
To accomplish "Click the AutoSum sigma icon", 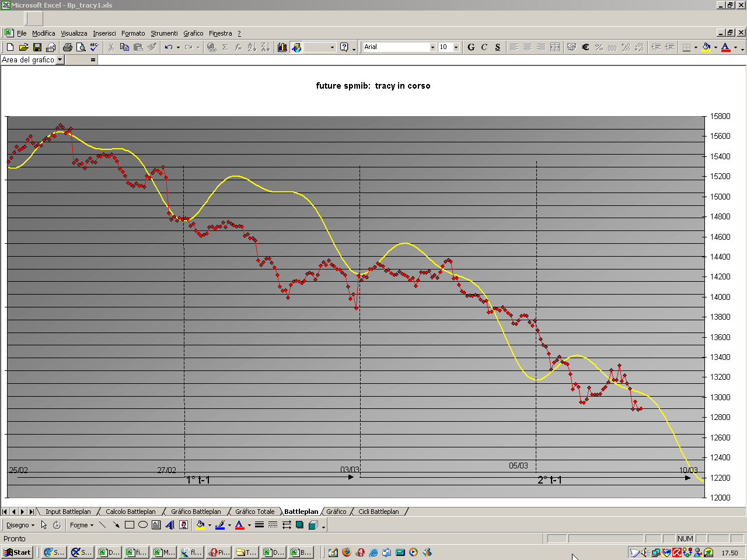I will (x=225, y=47).
